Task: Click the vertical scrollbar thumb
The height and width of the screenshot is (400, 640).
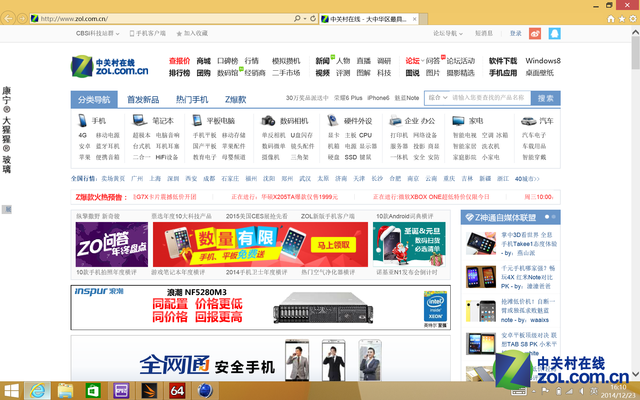Action: click(636, 53)
